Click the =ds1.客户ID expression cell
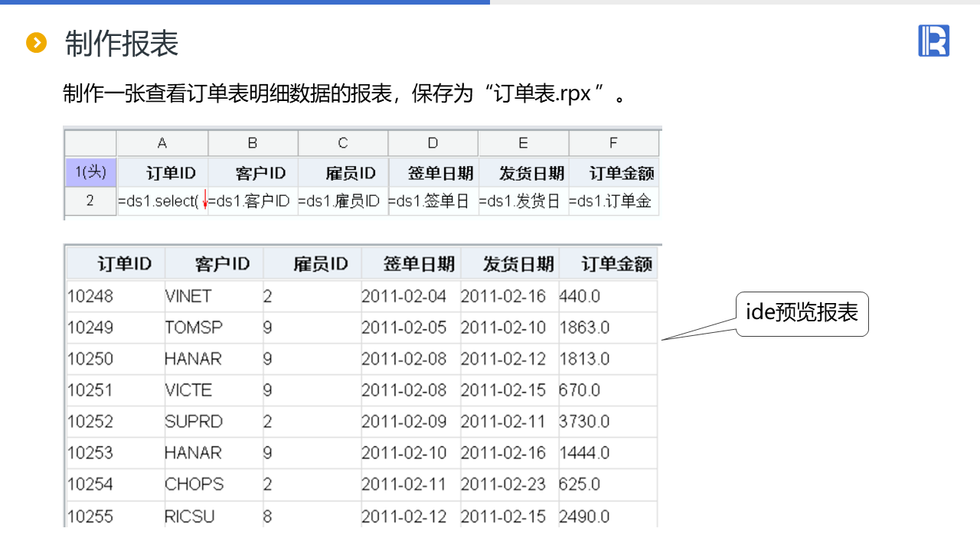980x551 pixels. (x=253, y=201)
